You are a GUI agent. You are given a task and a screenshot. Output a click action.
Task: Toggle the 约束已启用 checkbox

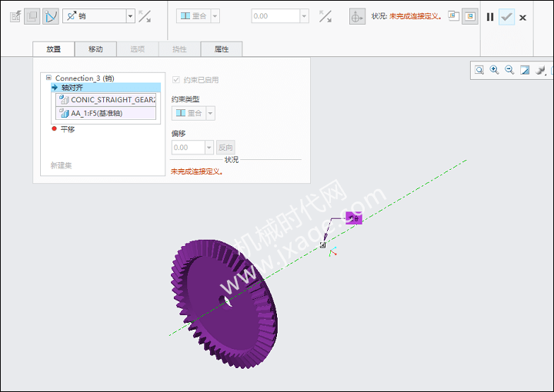[176, 80]
